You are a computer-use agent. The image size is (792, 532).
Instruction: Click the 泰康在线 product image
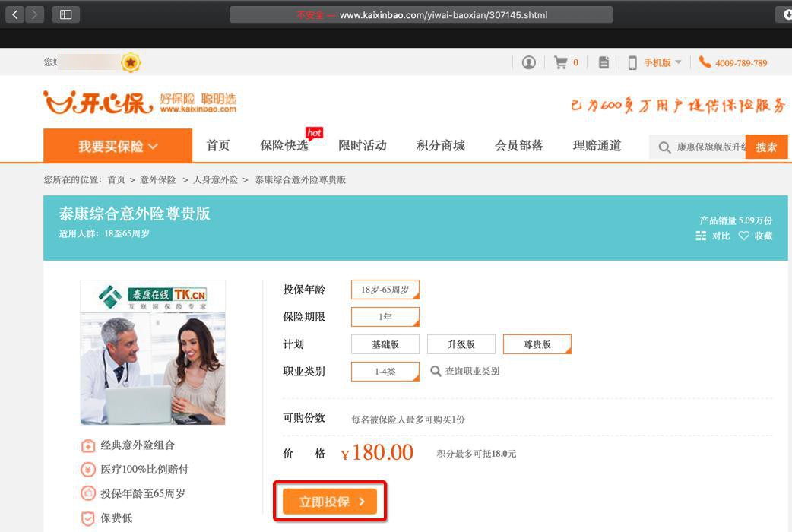click(153, 352)
